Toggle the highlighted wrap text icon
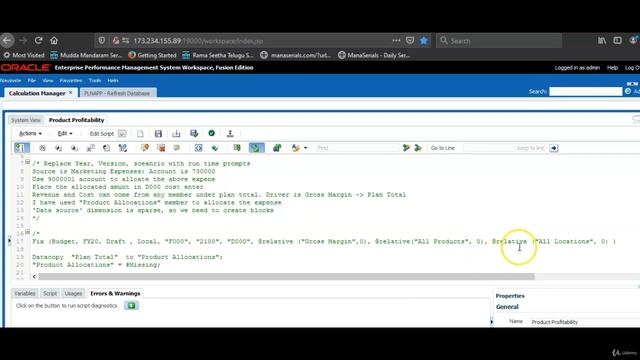 tap(257, 148)
